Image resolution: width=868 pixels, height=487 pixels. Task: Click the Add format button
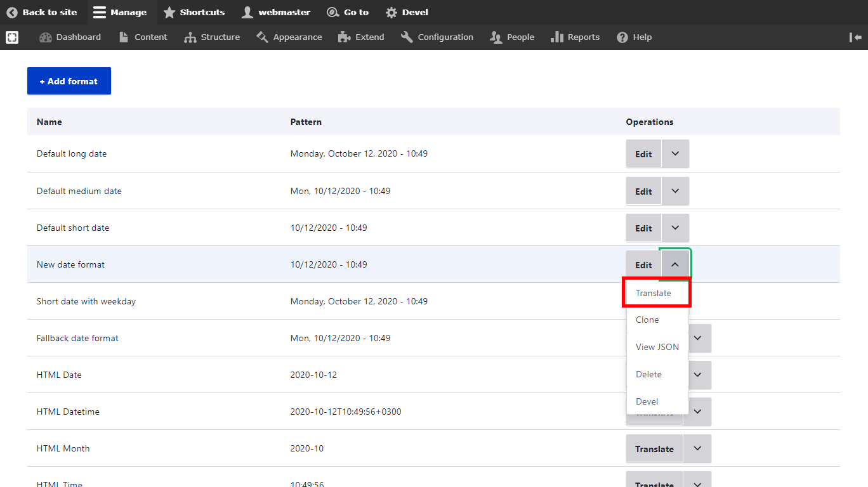pyautogui.click(x=69, y=81)
